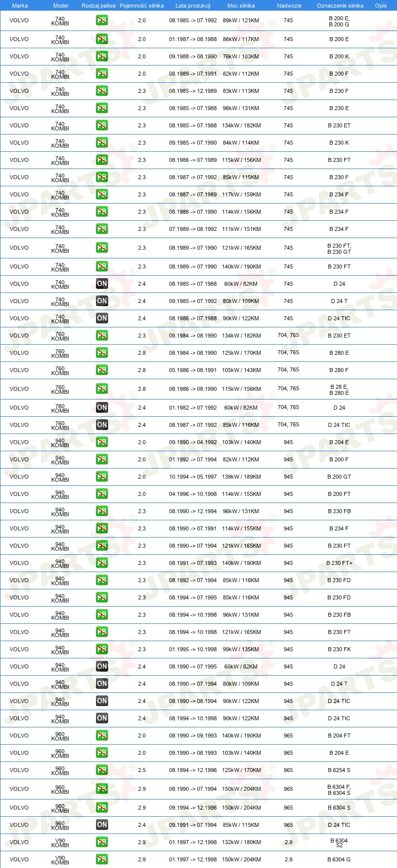Image resolution: width=397 pixels, height=868 pixels.
Task: Select date range 10.1994 -> 05.1997
Action: tap(193, 477)
